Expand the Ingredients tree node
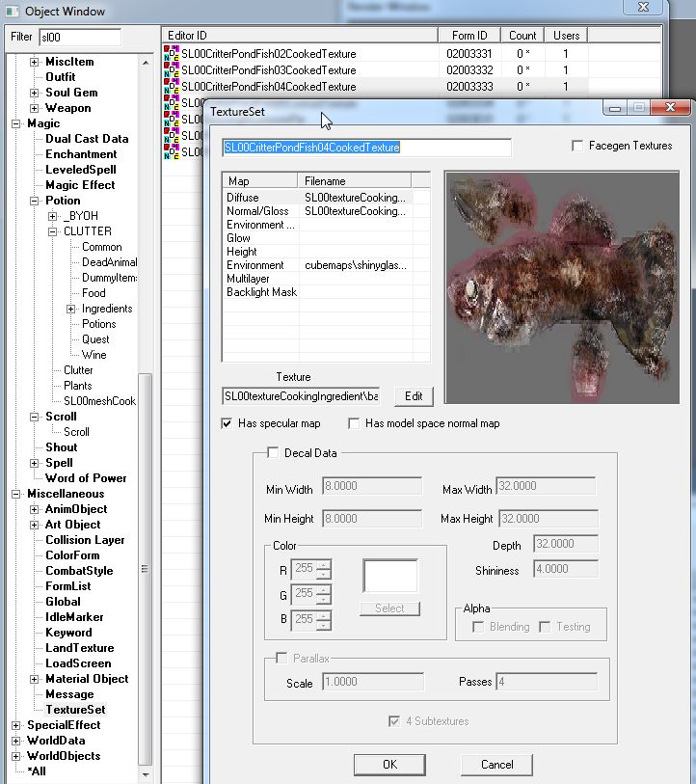 point(71,309)
